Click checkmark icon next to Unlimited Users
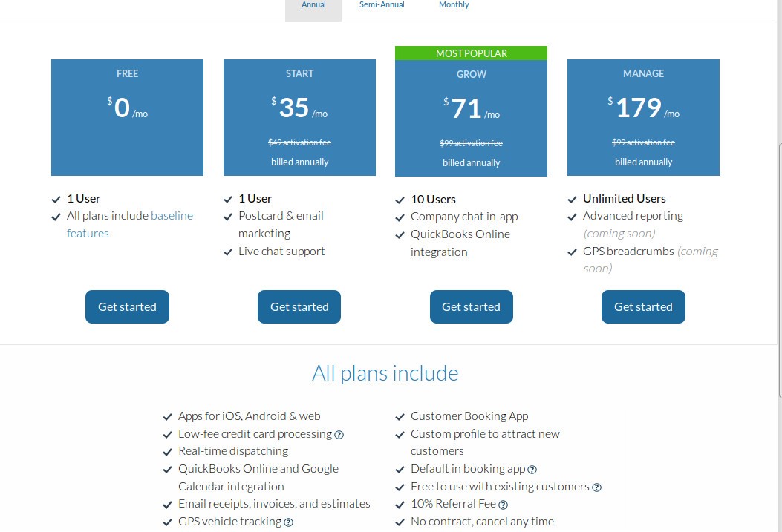The image size is (782, 532). [x=572, y=200]
